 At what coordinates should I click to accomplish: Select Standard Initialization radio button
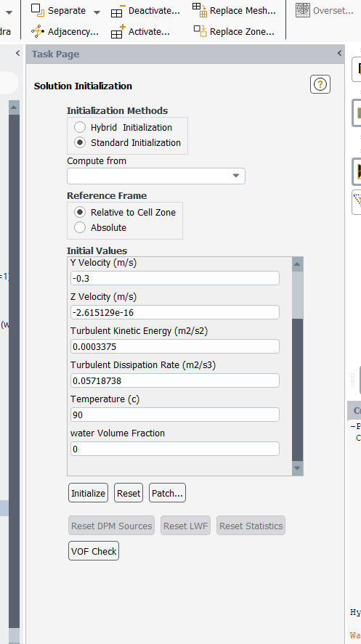click(80, 142)
